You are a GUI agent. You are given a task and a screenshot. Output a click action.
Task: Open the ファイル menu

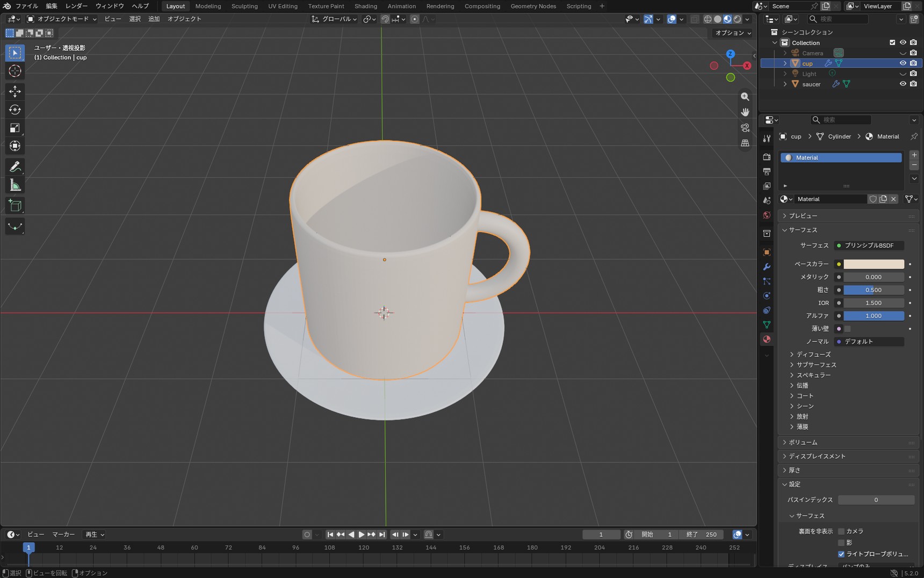(x=26, y=6)
